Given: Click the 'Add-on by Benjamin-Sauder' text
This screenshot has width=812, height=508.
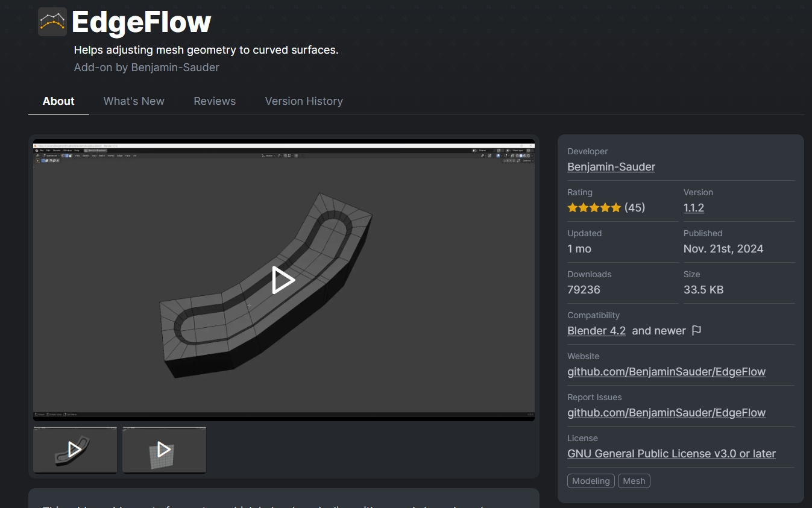Looking at the screenshot, I should pyautogui.click(x=146, y=67).
